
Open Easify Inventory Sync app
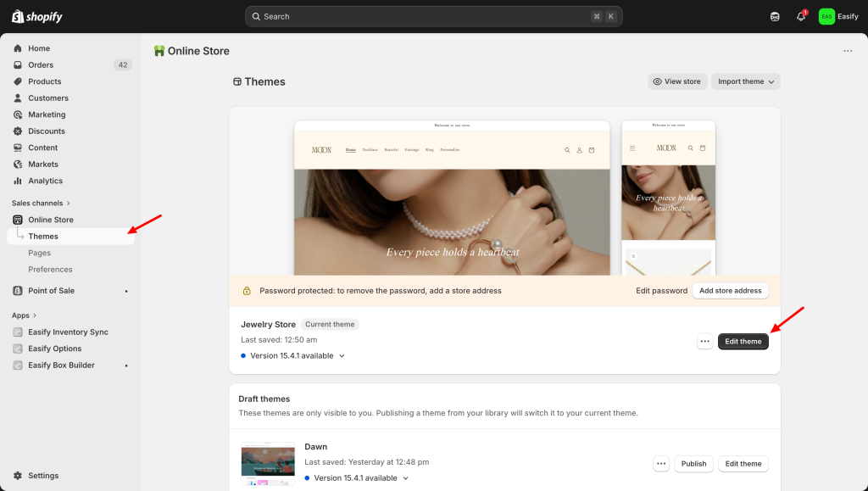68,332
